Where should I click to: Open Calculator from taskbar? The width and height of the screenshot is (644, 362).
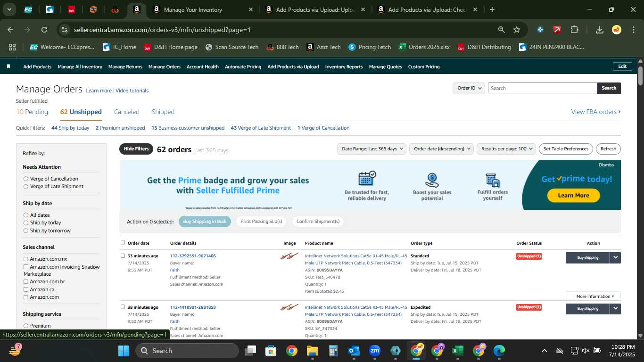[x=333, y=351]
